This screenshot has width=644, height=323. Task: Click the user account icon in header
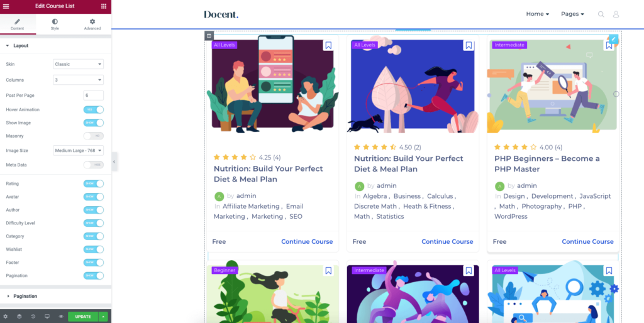[616, 14]
